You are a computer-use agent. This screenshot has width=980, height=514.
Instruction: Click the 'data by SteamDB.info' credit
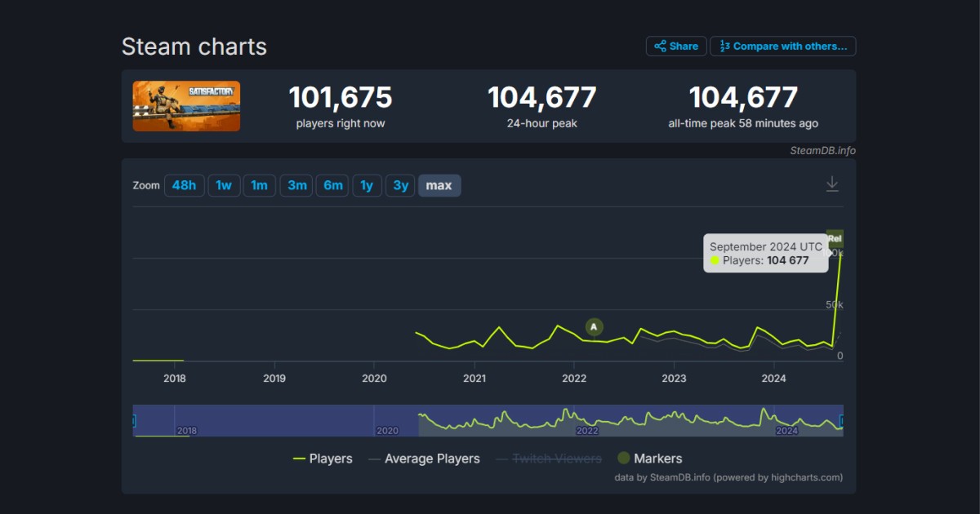click(x=728, y=477)
